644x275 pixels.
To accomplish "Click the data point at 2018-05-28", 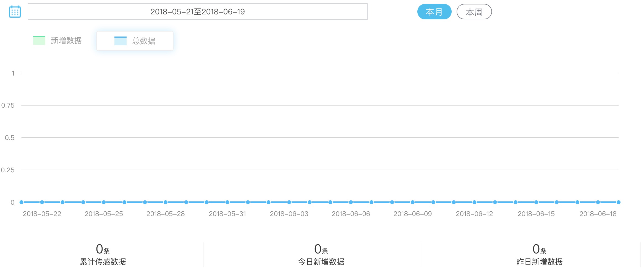I will (x=166, y=202).
